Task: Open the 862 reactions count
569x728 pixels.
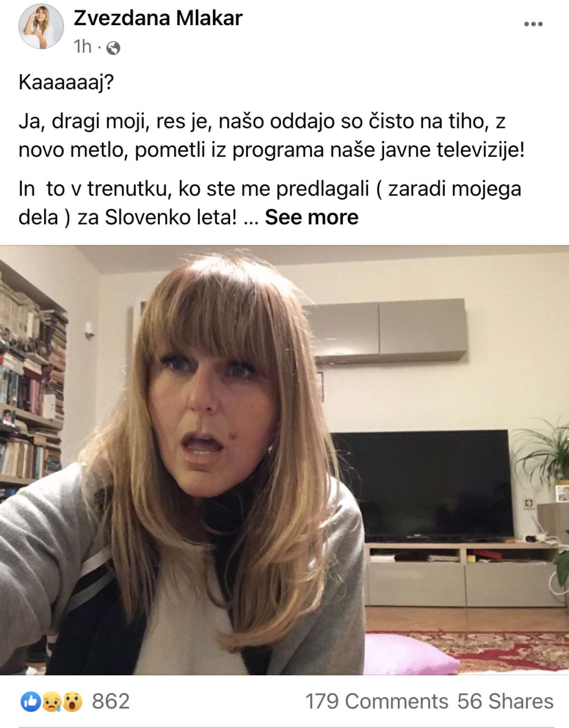Action: coord(110,701)
